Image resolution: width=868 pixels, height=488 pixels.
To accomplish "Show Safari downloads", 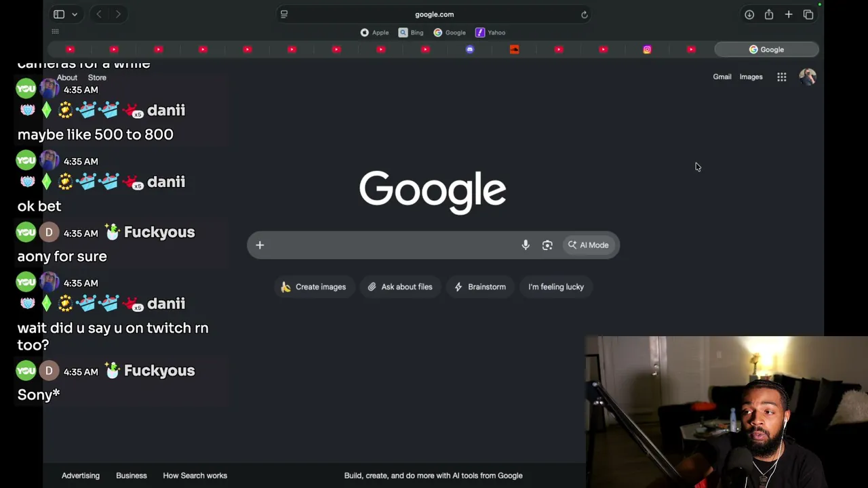I will [749, 14].
